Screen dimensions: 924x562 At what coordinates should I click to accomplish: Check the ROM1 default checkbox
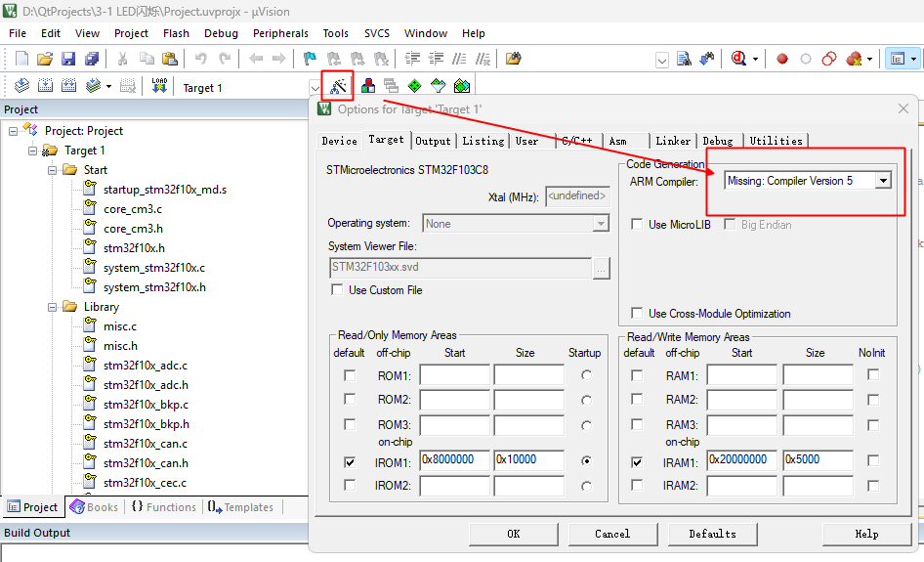(350, 375)
